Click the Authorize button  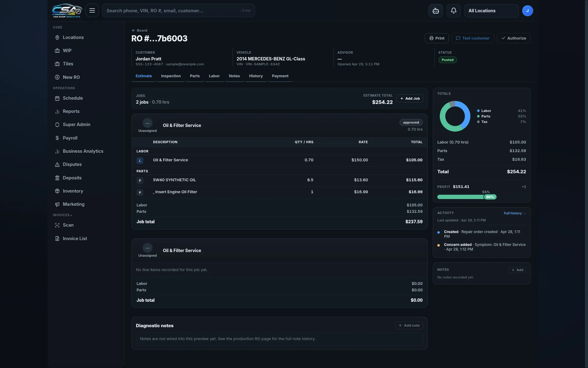pyautogui.click(x=514, y=38)
